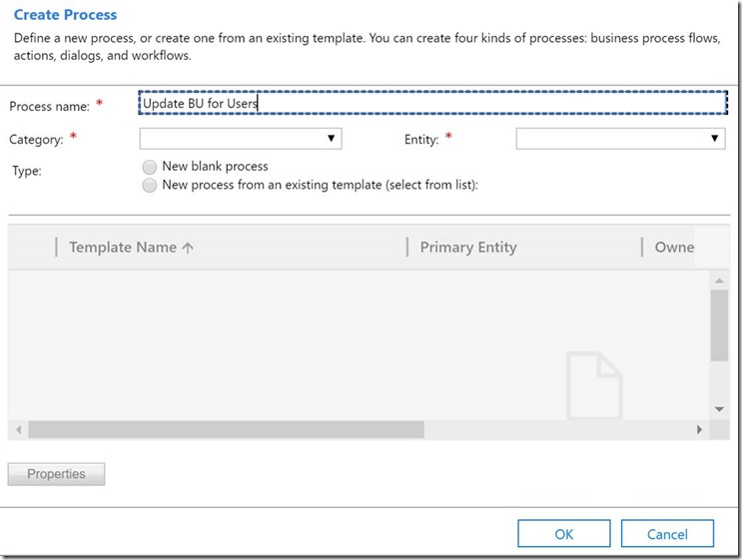Click the Process name text field
The height and width of the screenshot is (560, 742).
pyautogui.click(x=432, y=103)
